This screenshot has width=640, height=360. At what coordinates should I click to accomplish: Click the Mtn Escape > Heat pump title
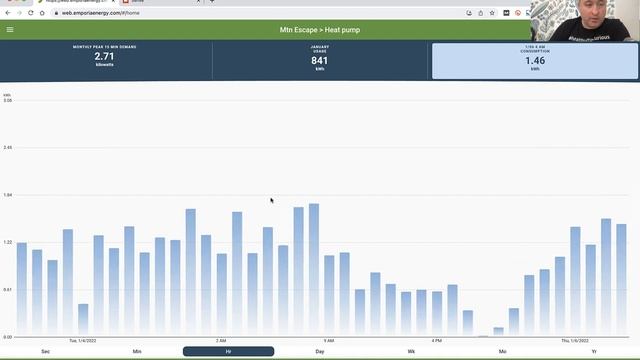pyautogui.click(x=320, y=30)
